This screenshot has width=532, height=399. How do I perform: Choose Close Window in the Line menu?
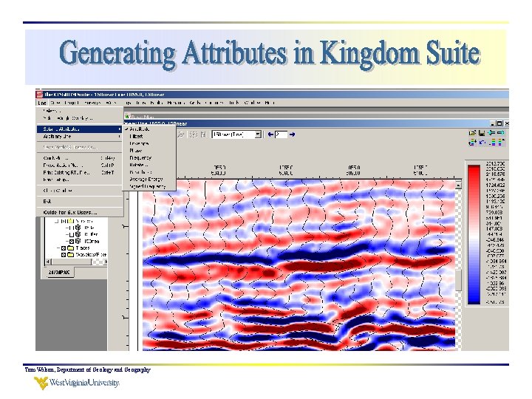(x=79, y=191)
